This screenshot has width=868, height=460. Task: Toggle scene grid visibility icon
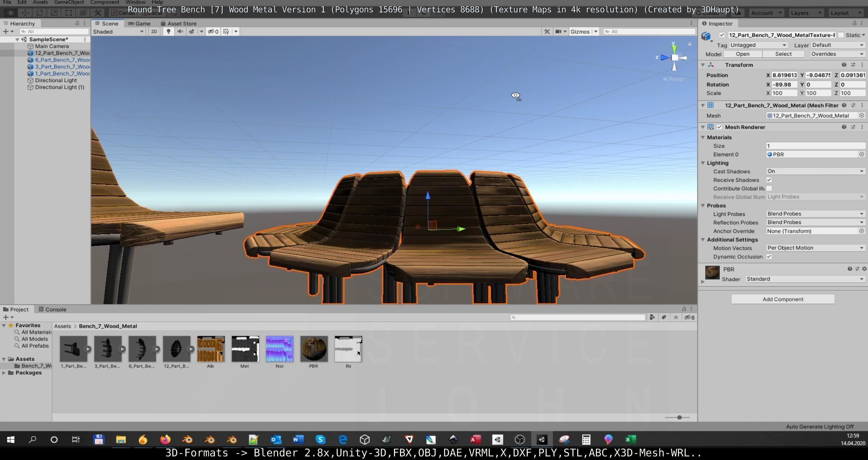pyautogui.click(x=226, y=31)
